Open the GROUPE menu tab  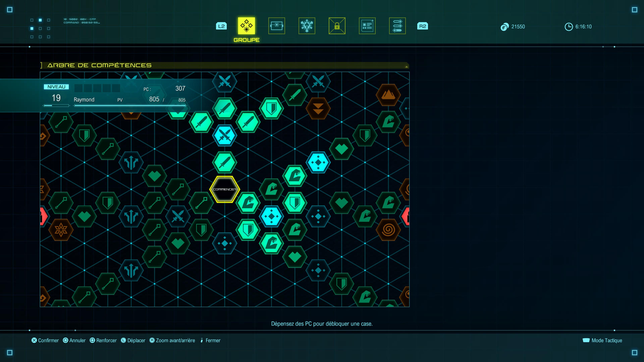247,26
